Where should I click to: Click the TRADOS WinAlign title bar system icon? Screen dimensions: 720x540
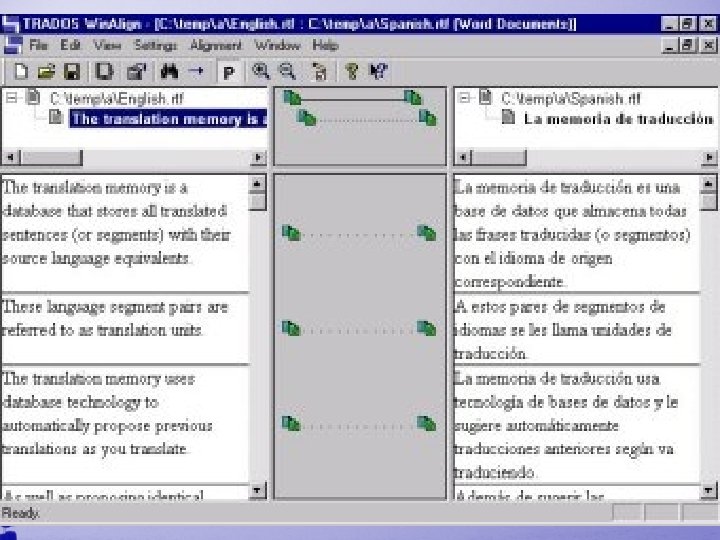pyautogui.click(x=10, y=24)
